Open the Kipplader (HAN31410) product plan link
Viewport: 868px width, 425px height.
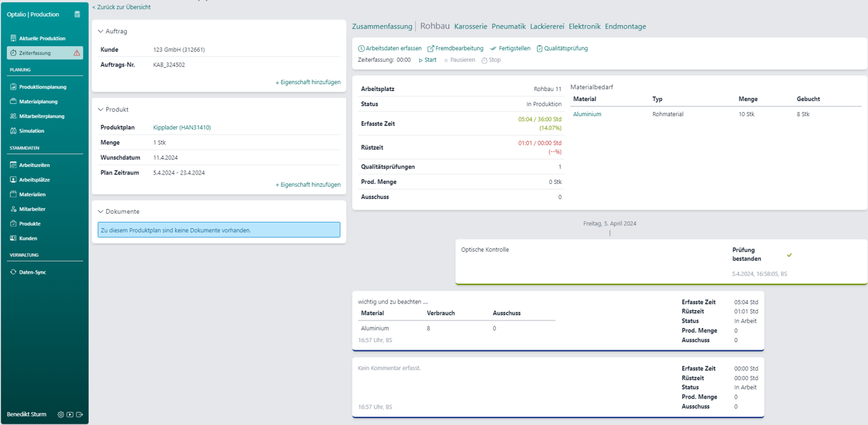coord(182,128)
